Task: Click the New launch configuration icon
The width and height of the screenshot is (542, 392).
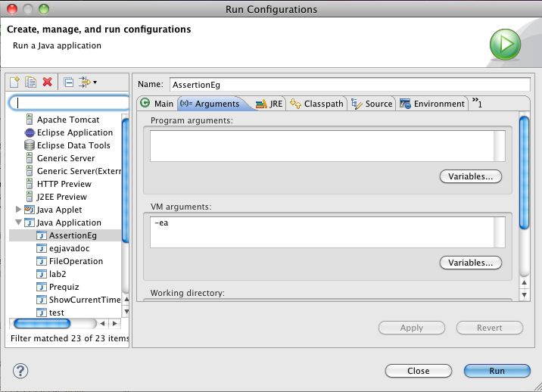Action: tap(14, 82)
